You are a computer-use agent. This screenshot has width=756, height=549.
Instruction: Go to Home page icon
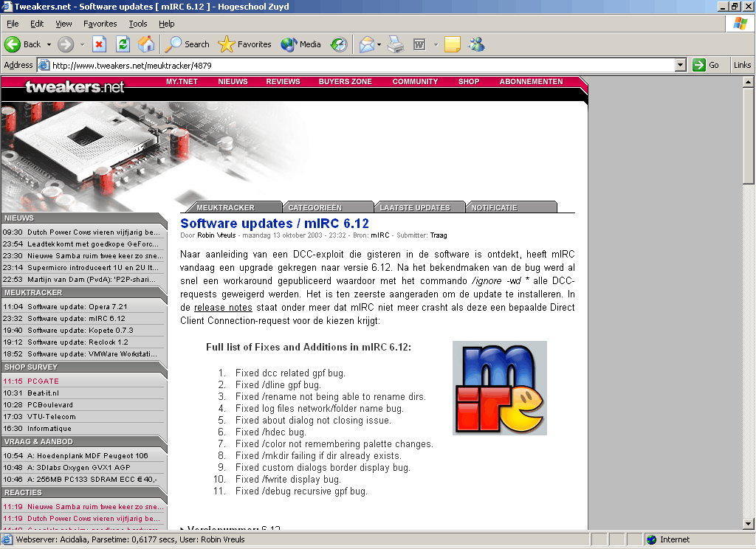point(146,44)
